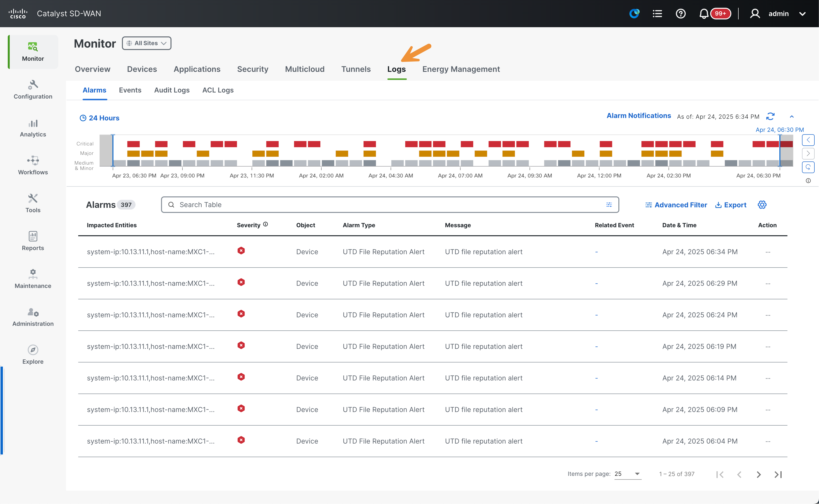
Task: Open action menu for 06:04 PM alarm
Action: (x=768, y=441)
